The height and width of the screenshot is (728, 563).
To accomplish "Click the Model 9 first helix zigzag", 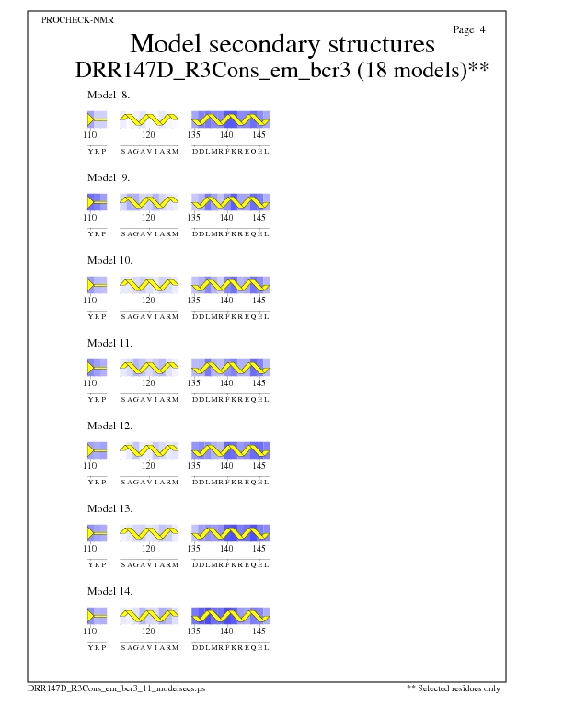I will (x=149, y=202).
